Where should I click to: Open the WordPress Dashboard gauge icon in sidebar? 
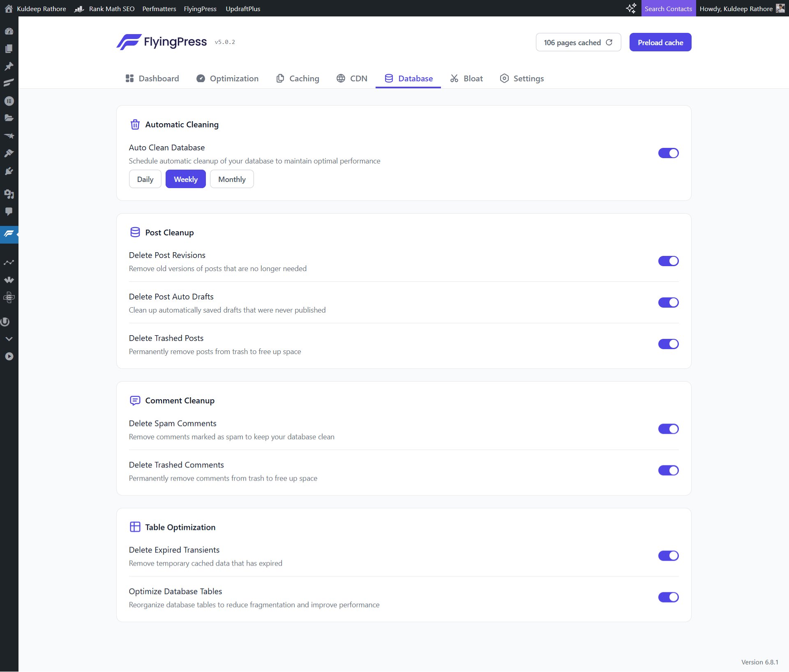(9, 31)
